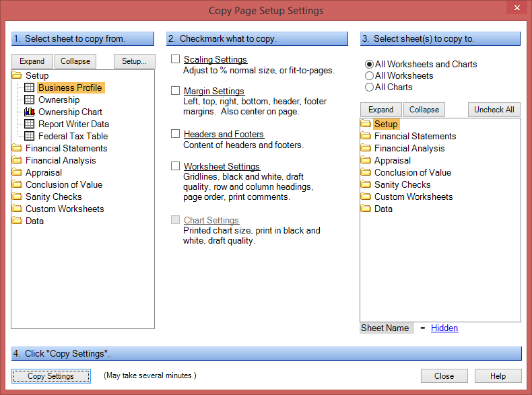Select Financial Statements label in left tree
The width and height of the screenshot is (532, 395).
tap(67, 148)
